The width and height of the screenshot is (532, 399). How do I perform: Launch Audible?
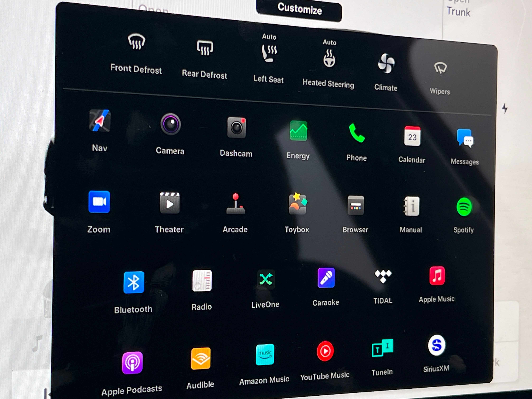(x=201, y=358)
